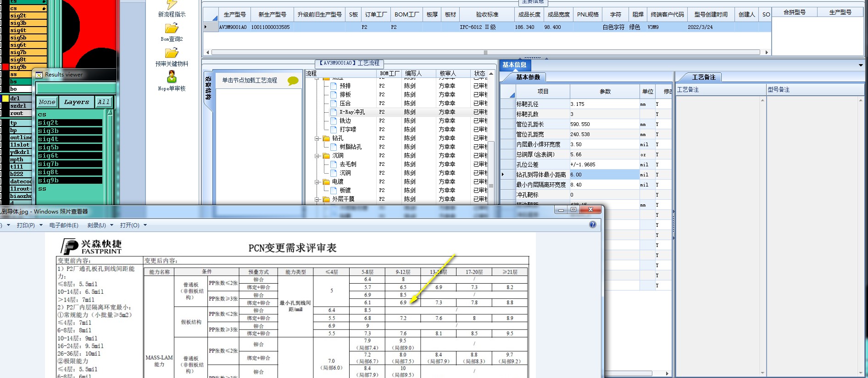
Task: Sort by the 验收标准 column header
Action: [x=487, y=15]
